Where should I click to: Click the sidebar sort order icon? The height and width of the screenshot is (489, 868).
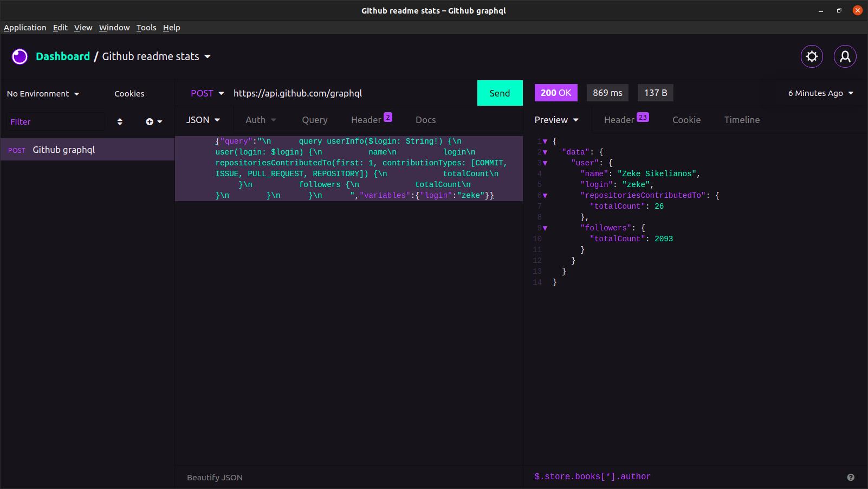[120, 121]
